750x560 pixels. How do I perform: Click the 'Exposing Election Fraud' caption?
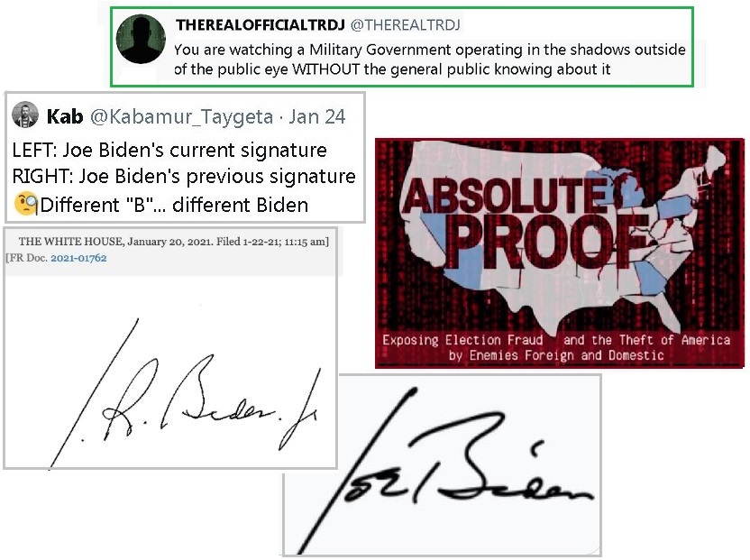462,340
